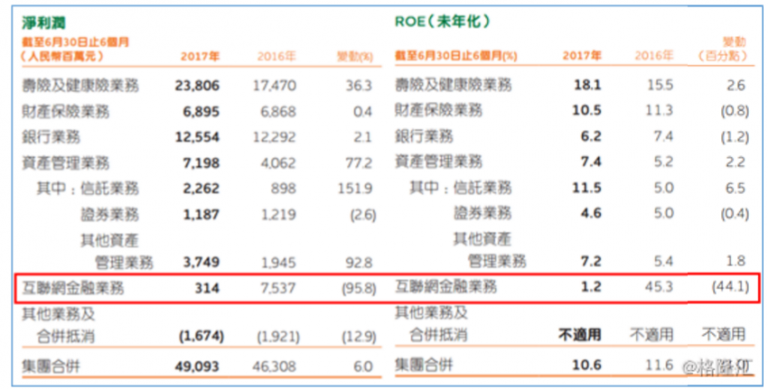Image resolution: width=768 pixels, height=389 pixels.
Task: Click the 45.3 ROE 2016 value
Action: click(659, 286)
